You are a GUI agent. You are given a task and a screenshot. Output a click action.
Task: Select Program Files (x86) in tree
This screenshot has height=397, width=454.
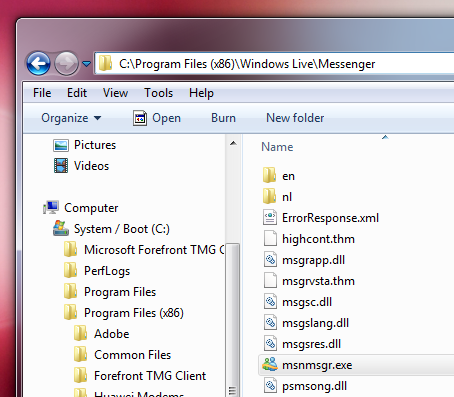pyautogui.click(x=134, y=313)
